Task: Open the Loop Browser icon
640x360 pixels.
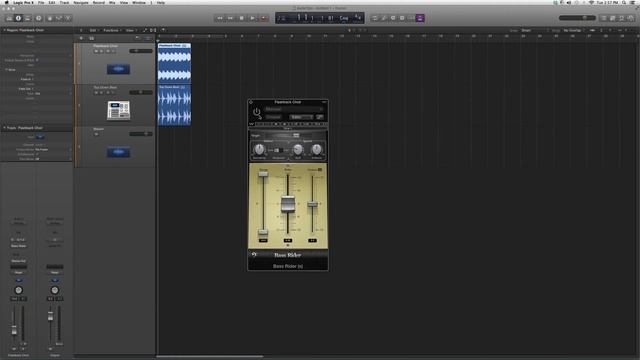Action: pos(622,18)
